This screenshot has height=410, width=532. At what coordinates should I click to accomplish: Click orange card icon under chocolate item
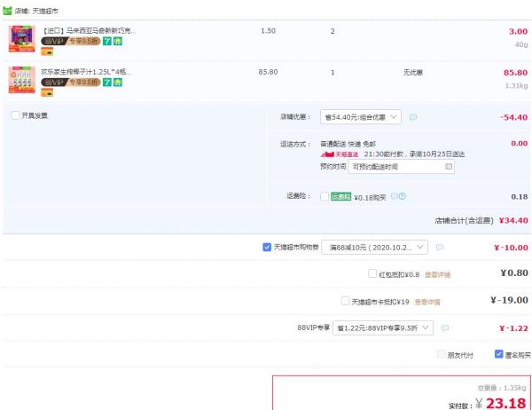click(x=47, y=51)
